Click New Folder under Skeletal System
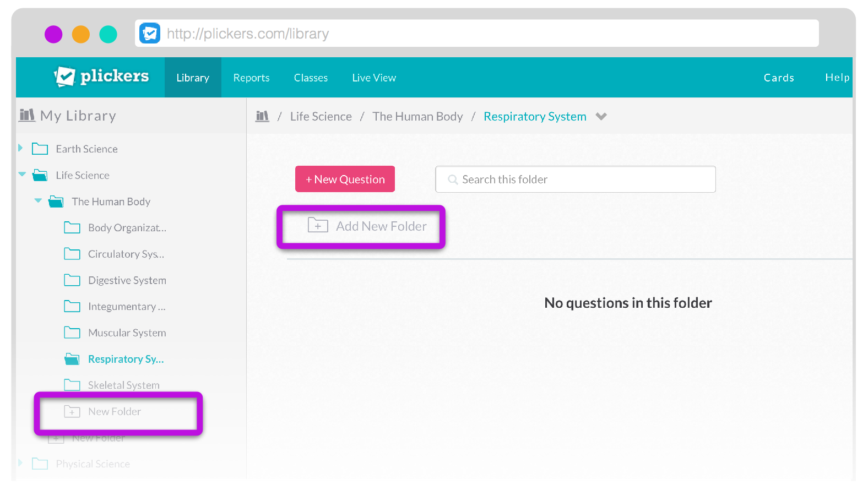The image size is (868, 501). click(x=115, y=411)
